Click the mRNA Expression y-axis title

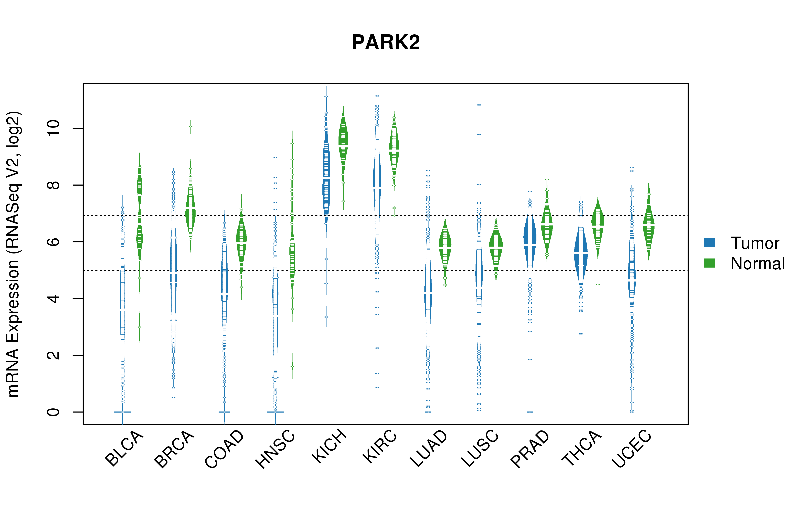click(x=13, y=254)
